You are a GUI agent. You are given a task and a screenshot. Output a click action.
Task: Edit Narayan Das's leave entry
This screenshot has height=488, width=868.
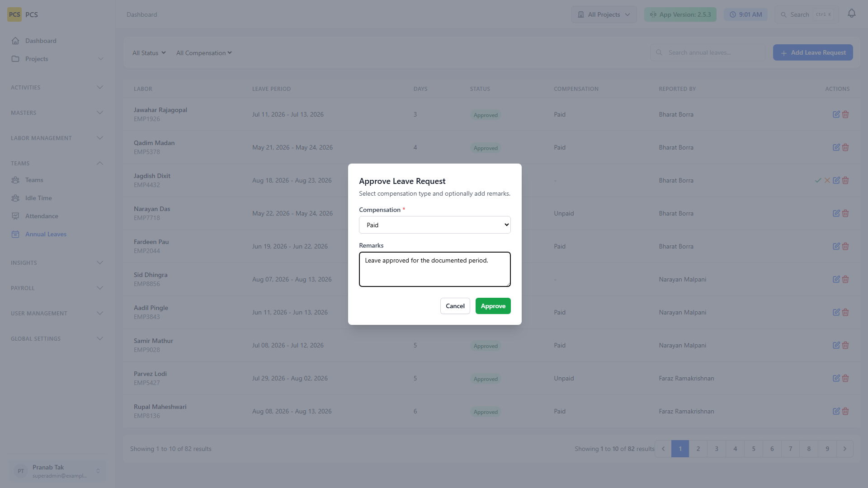tap(836, 214)
